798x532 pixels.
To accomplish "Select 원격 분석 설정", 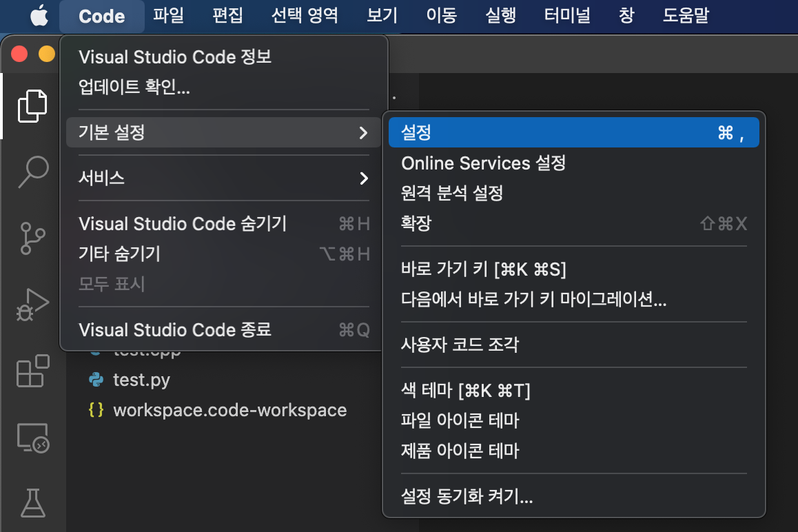I will (x=573, y=193).
